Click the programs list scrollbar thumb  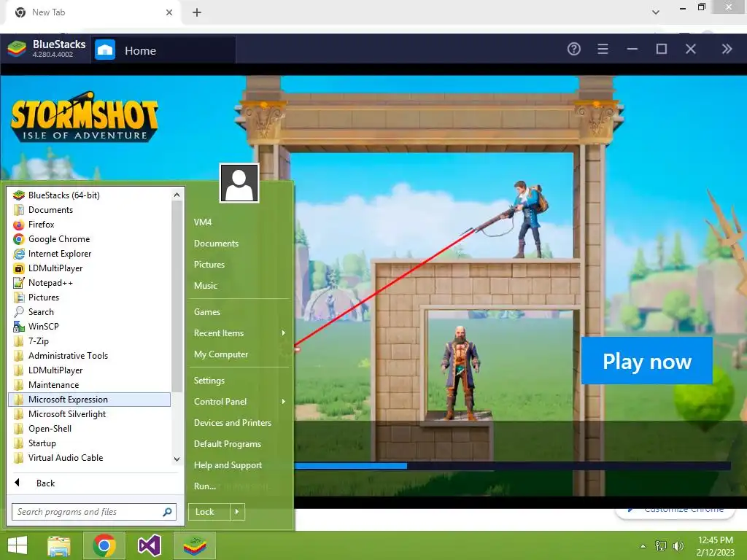177,296
